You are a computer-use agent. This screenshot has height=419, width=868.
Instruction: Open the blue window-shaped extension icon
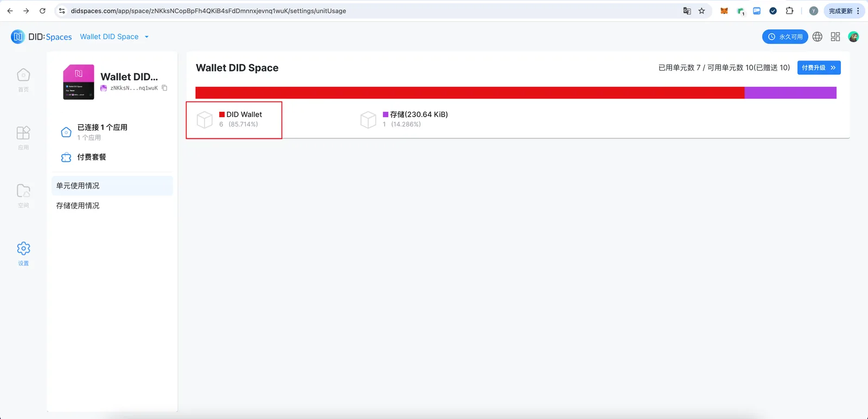(757, 11)
